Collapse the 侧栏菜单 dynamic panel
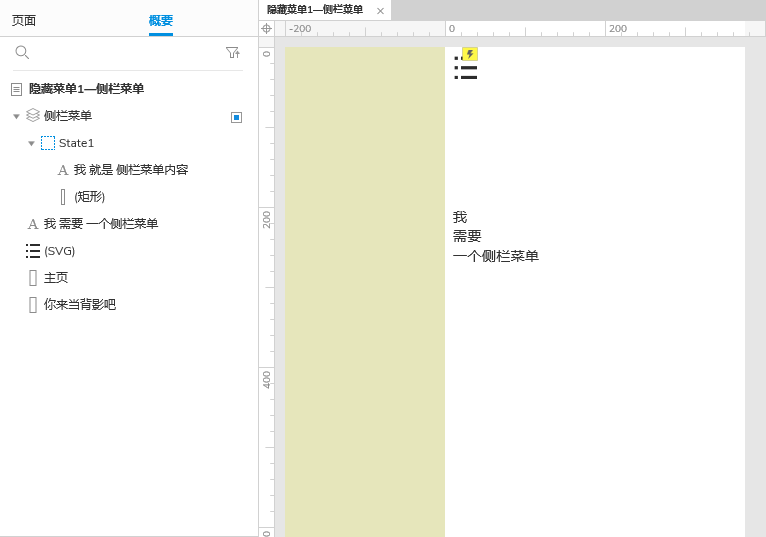The image size is (766, 537). (x=16, y=116)
